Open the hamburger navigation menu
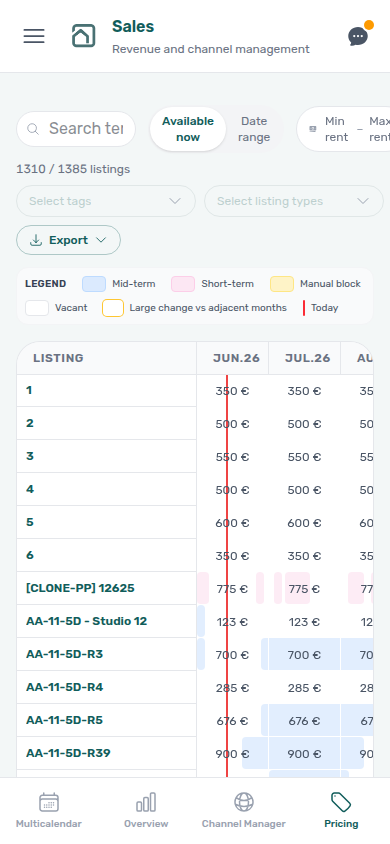The height and width of the screenshot is (844, 390). tap(34, 36)
